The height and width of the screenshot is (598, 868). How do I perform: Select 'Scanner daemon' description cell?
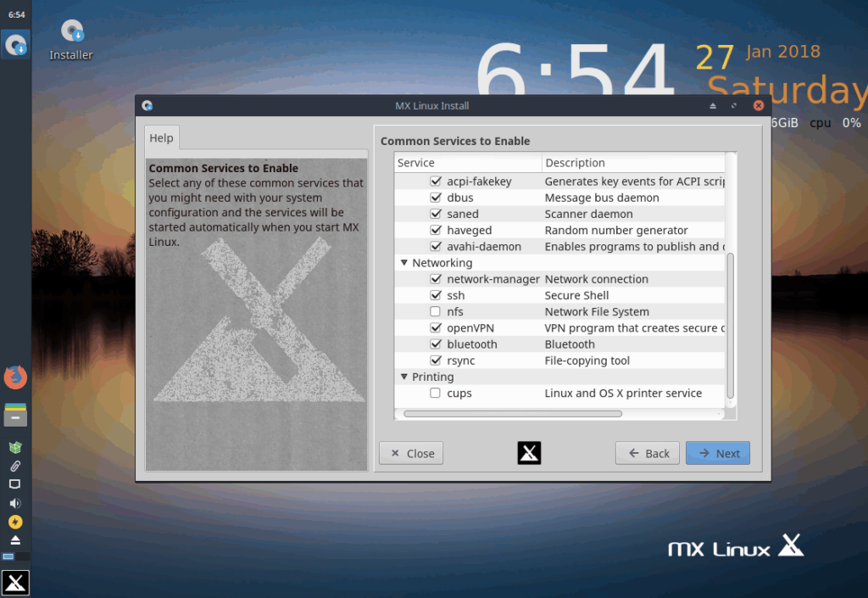click(x=588, y=214)
